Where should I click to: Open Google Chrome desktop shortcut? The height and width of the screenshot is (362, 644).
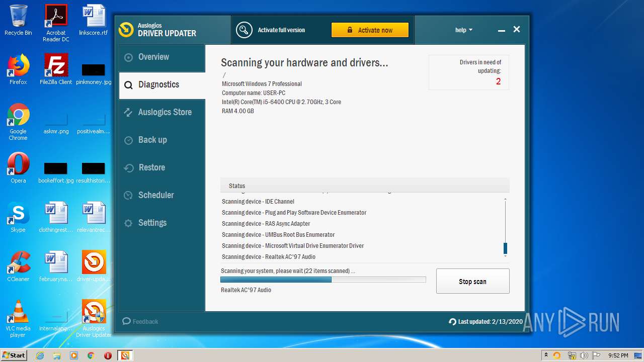(x=18, y=122)
